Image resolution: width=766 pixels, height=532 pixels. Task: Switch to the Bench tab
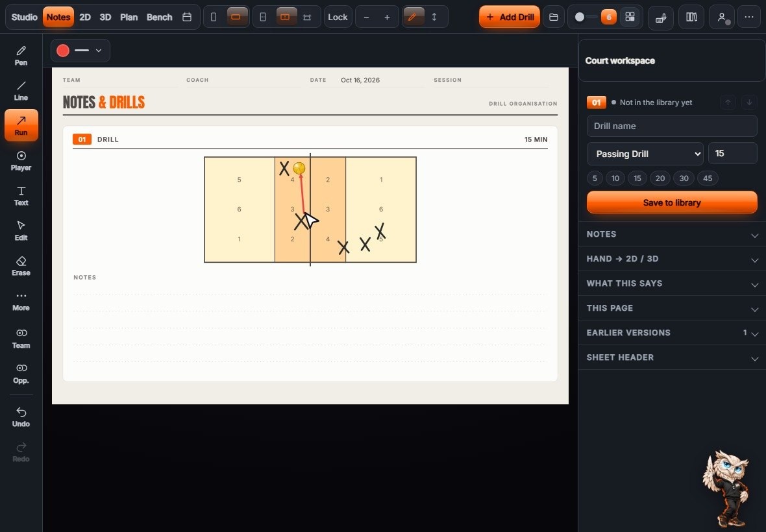coord(159,17)
